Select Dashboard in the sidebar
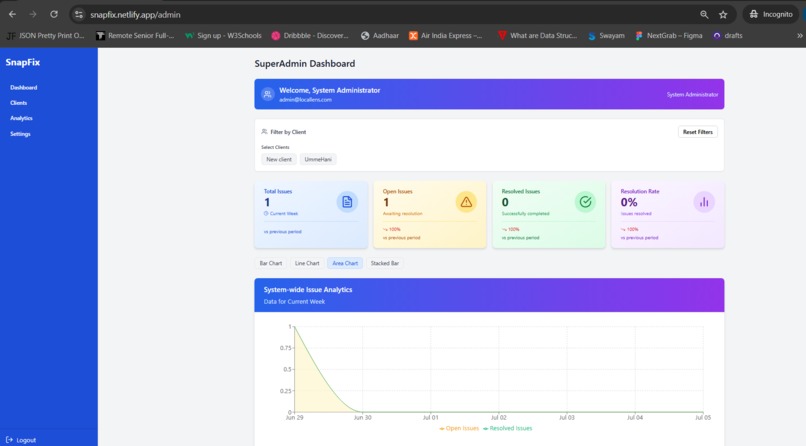Image resolution: width=806 pixels, height=446 pixels. click(24, 87)
